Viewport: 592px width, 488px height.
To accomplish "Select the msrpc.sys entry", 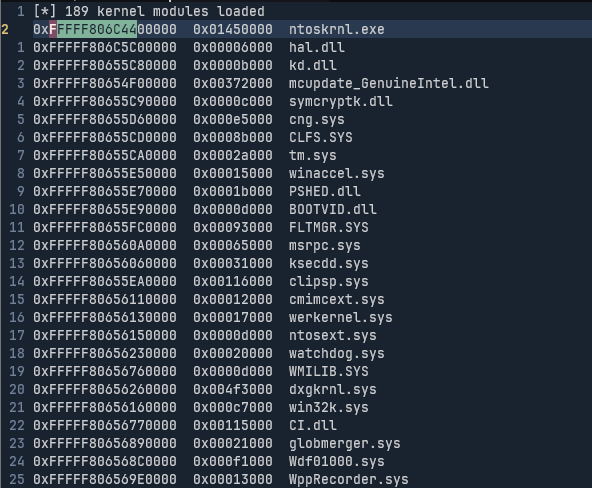I will pyautogui.click(x=325, y=245).
